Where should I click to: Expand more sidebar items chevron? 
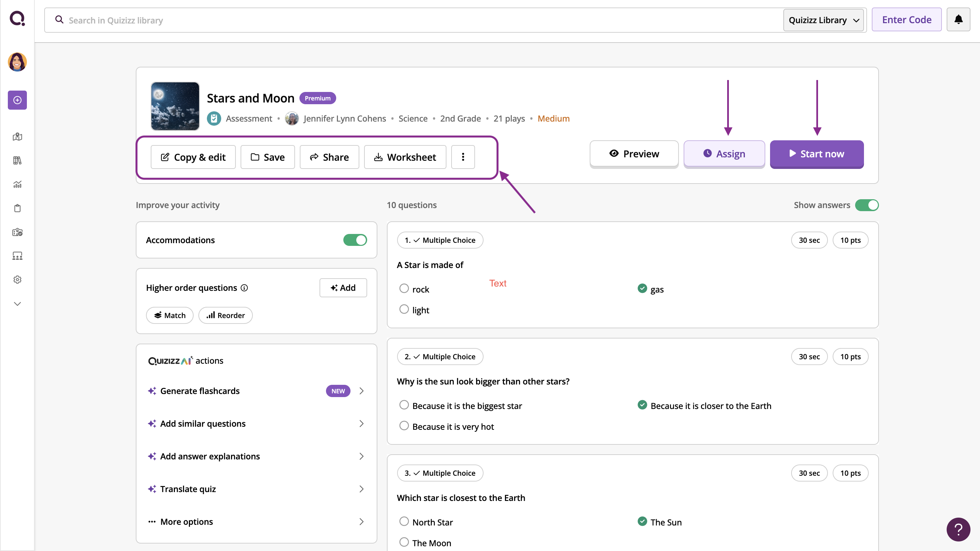coord(17,303)
